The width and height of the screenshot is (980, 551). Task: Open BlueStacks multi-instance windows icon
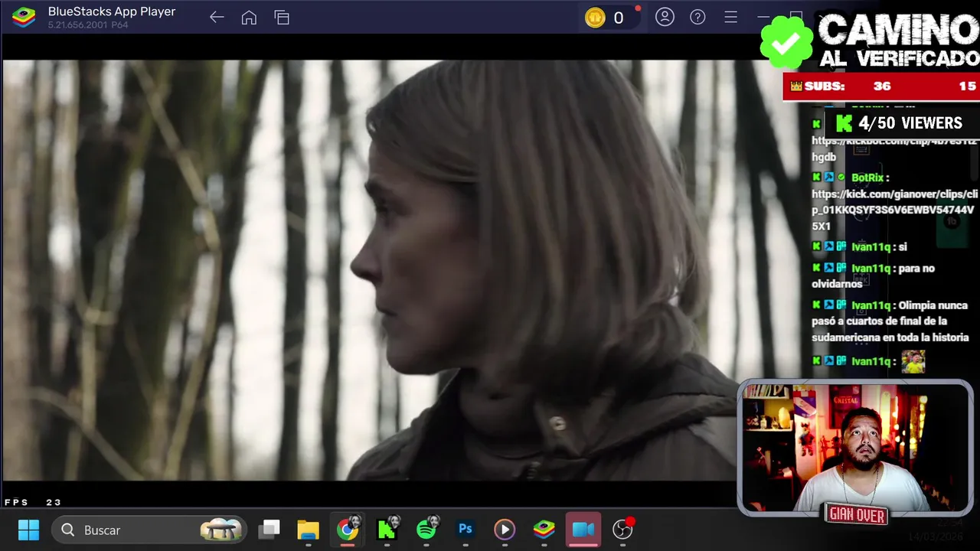point(282,17)
